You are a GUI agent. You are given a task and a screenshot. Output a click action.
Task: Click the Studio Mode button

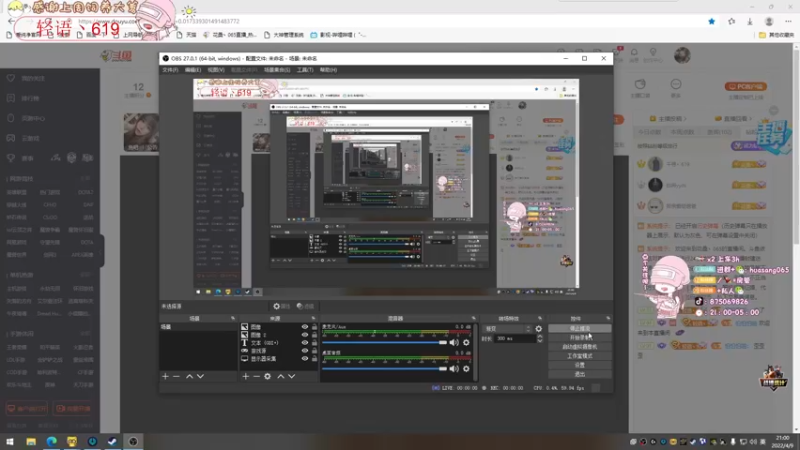[x=580, y=356]
